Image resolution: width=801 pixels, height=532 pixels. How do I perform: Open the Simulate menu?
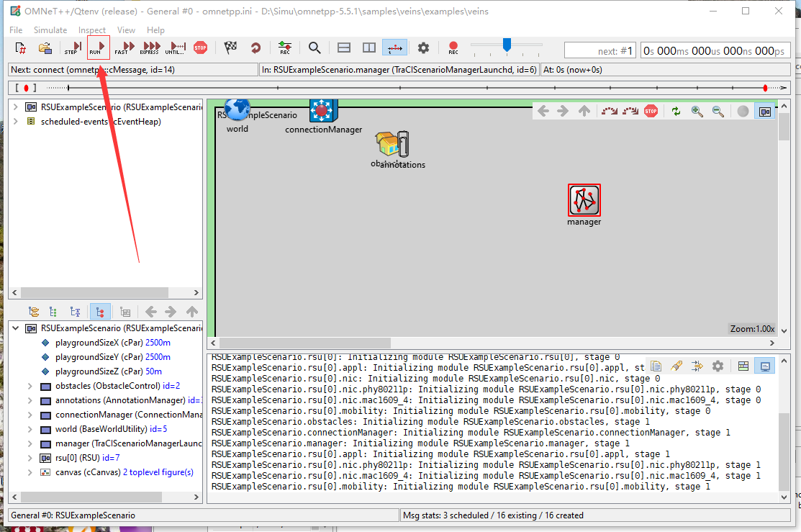pos(50,30)
